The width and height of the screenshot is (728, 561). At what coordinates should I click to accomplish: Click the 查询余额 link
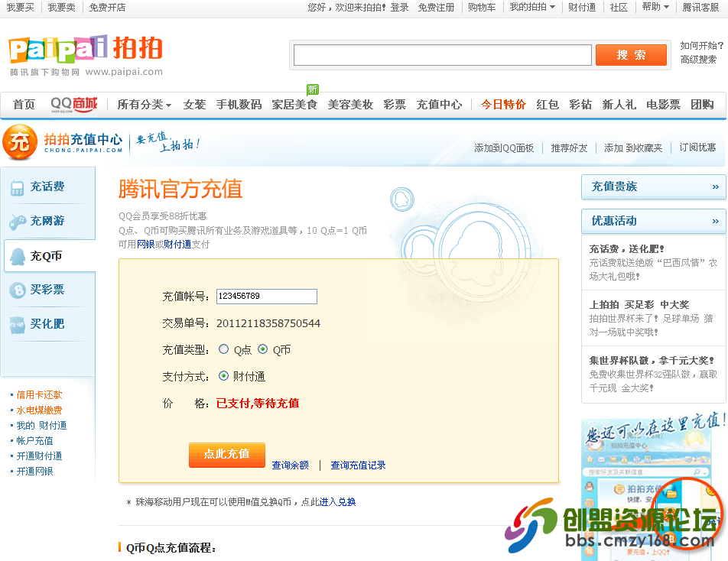(290, 465)
